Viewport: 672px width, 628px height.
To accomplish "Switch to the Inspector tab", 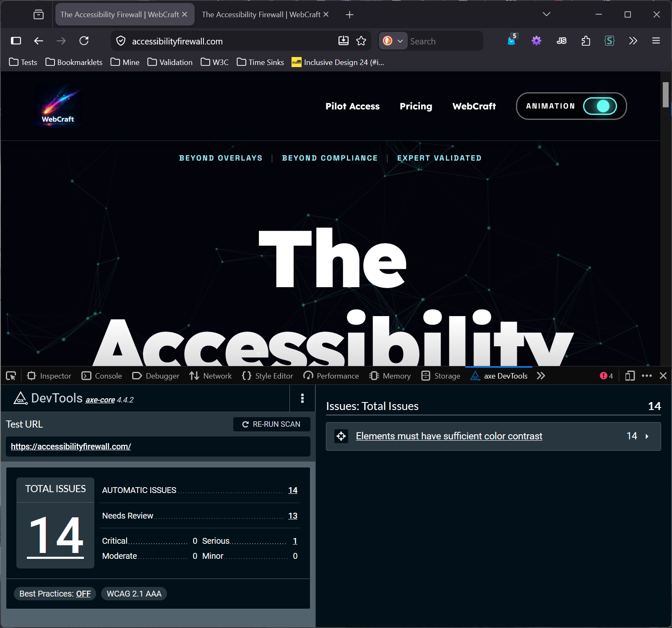I will coord(49,376).
